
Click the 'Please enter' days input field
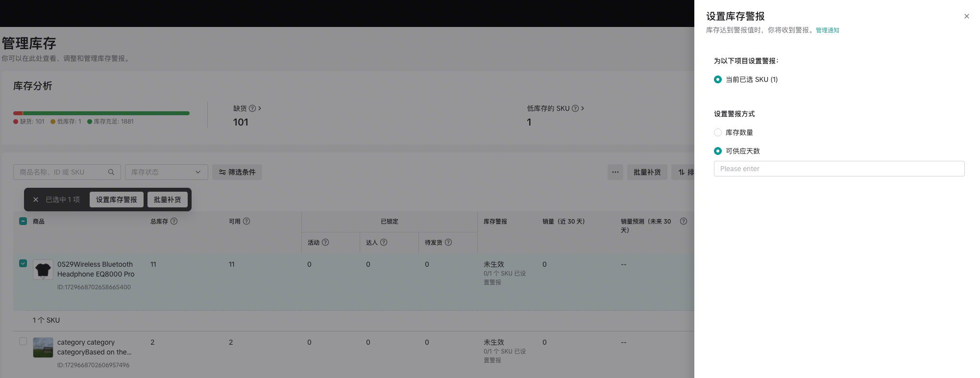coord(838,169)
